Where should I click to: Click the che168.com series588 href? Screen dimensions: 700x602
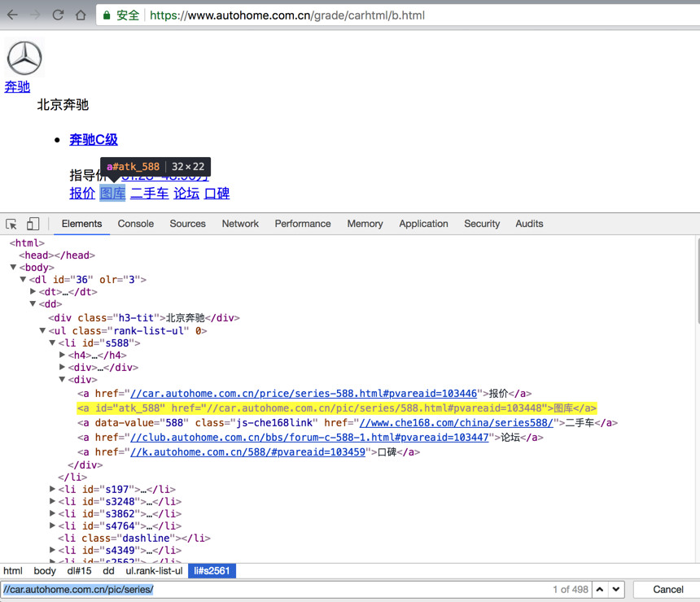click(457, 422)
